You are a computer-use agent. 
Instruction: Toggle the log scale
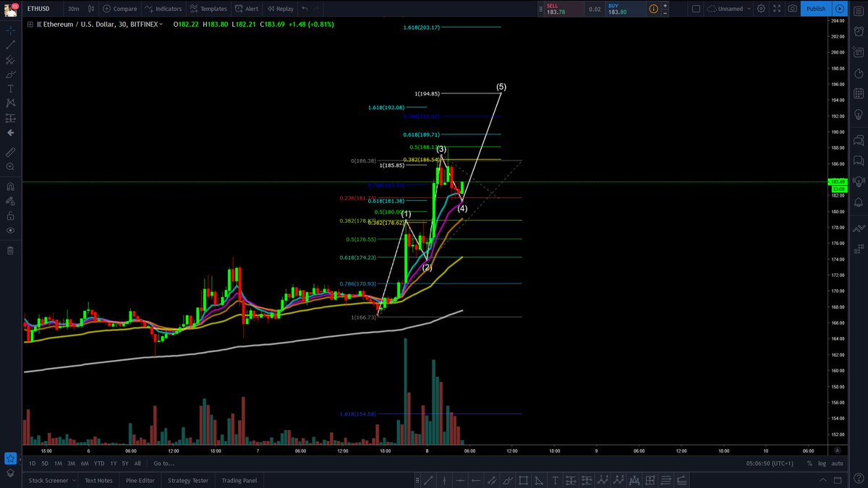coord(822,463)
